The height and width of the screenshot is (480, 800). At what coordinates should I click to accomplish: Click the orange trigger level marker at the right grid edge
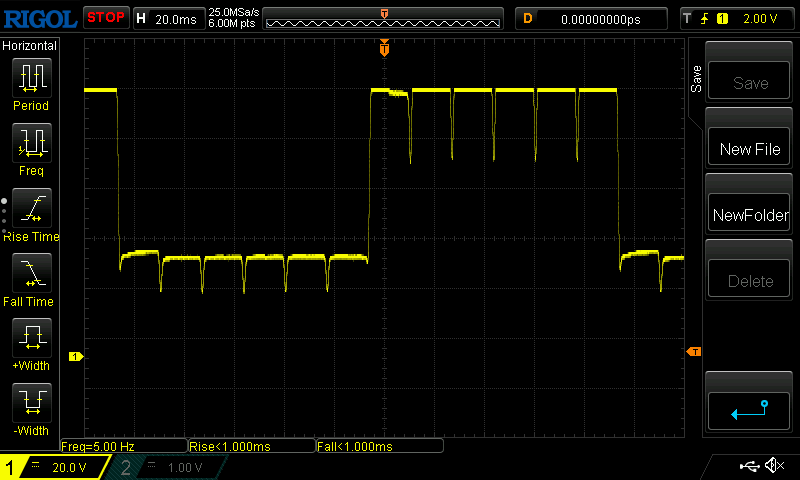coord(694,351)
